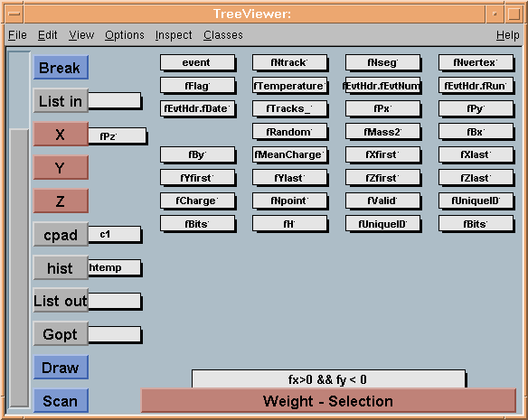This screenshot has width=528, height=420.
Task: Click the empty Gopt option field
Action: 115,334
